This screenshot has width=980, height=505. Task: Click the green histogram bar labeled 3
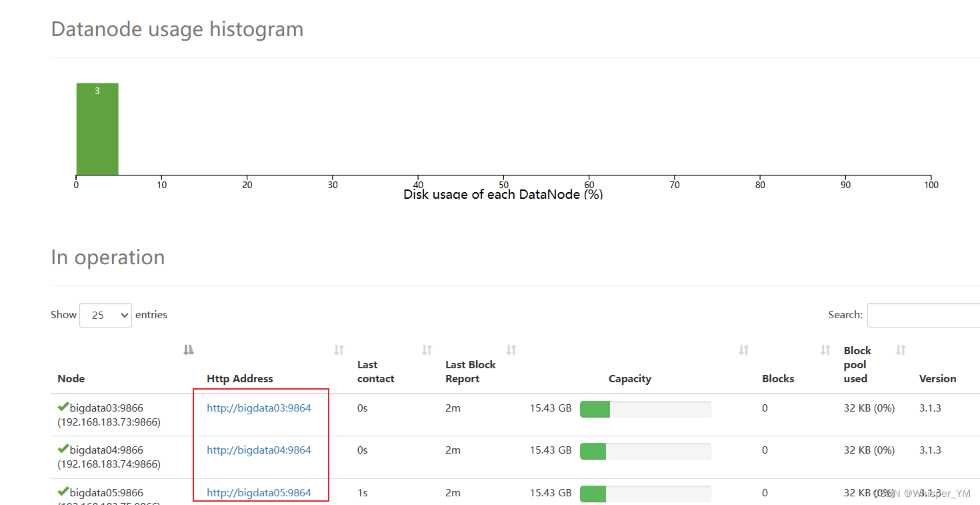(97, 128)
